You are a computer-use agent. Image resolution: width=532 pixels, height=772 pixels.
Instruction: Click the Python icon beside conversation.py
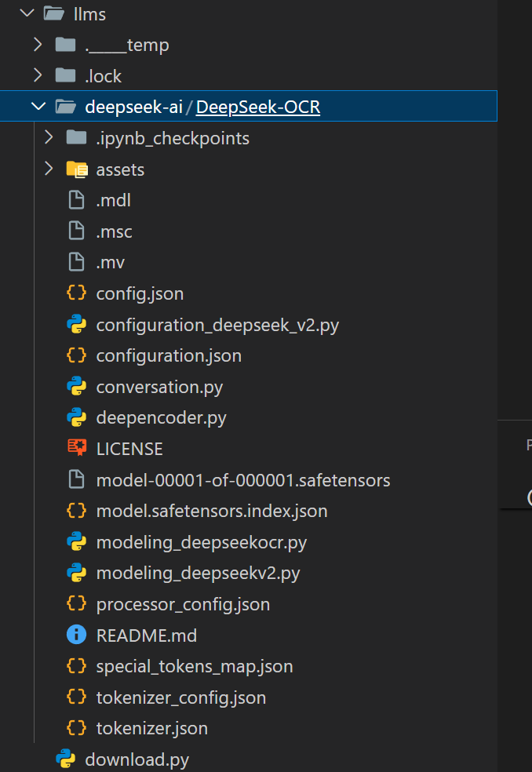pyautogui.click(x=76, y=387)
